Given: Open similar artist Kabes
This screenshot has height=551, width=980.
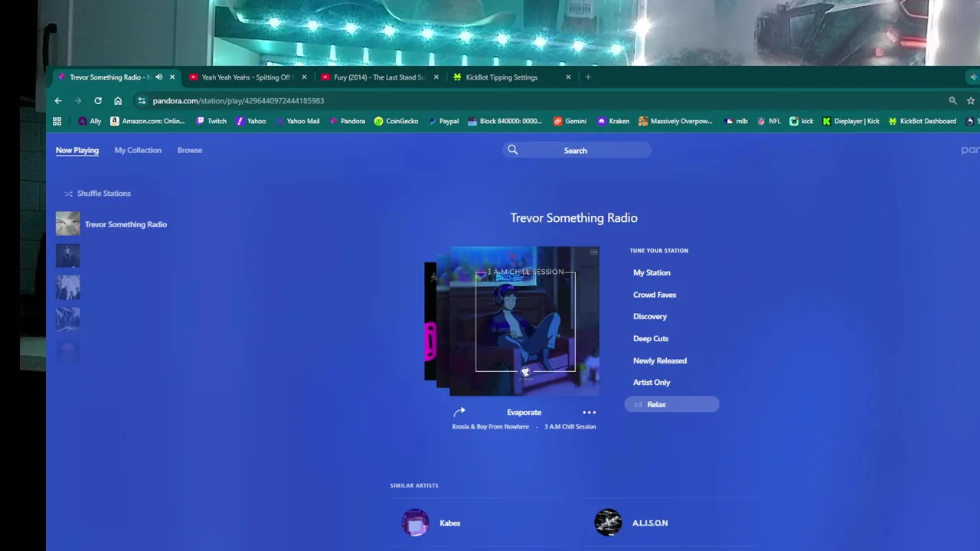Looking at the screenshot, I should coord(450,523).
